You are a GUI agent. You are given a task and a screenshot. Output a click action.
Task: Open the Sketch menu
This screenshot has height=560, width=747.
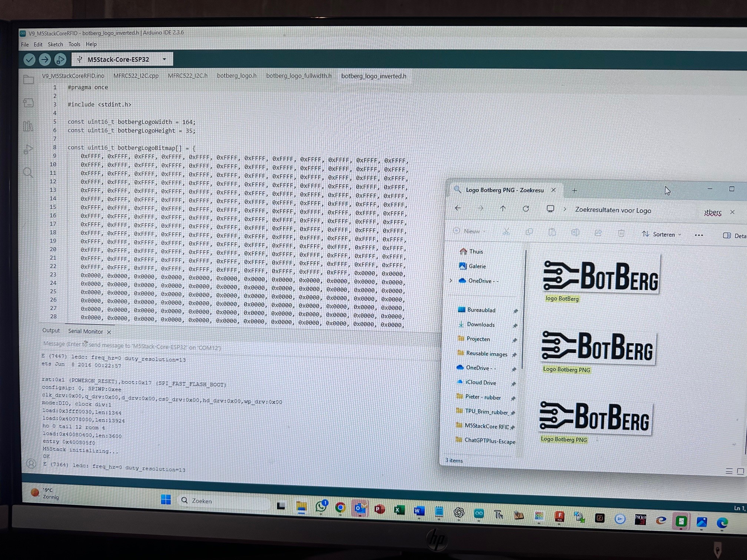(55, 44)
